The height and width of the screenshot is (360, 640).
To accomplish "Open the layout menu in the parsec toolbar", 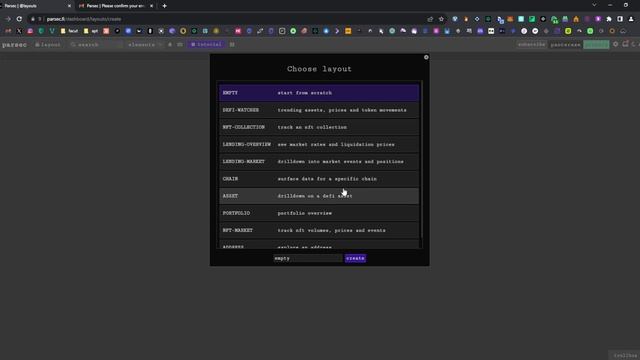I will [48, 44].
